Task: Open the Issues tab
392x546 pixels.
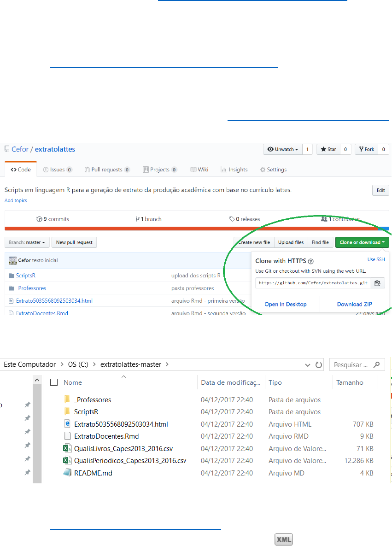Action: tap(58, 170)
